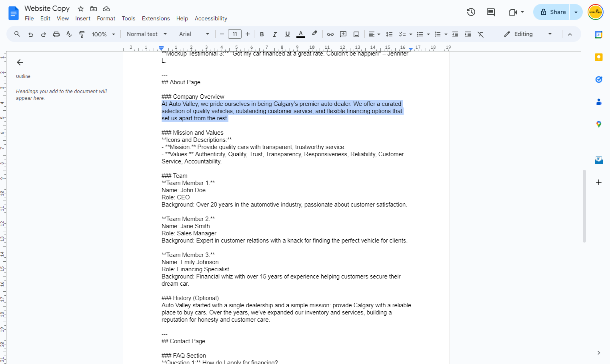This screenshot has height=364, width=610.
Task: Click the search menus magnifier icon
Action: point(17,34)
